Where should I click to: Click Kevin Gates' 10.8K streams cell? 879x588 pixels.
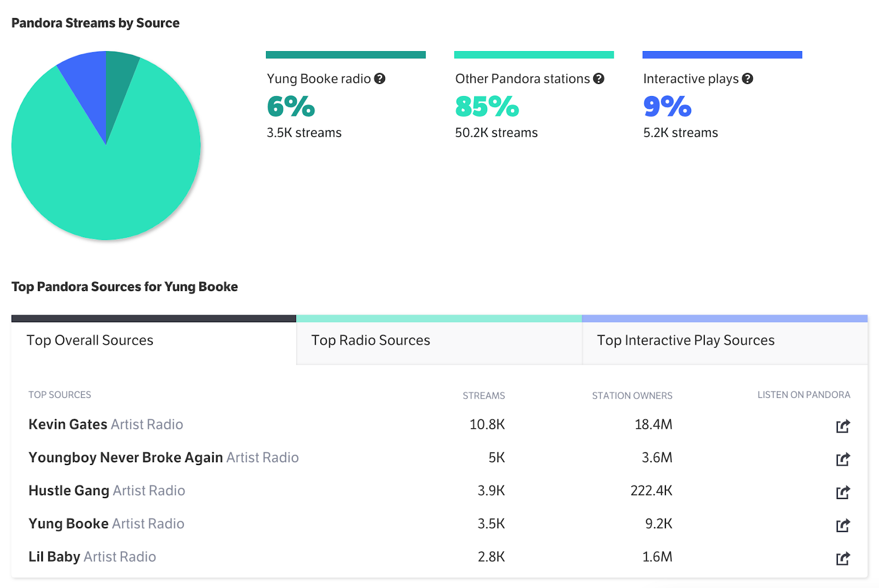(x=487, y=424)
